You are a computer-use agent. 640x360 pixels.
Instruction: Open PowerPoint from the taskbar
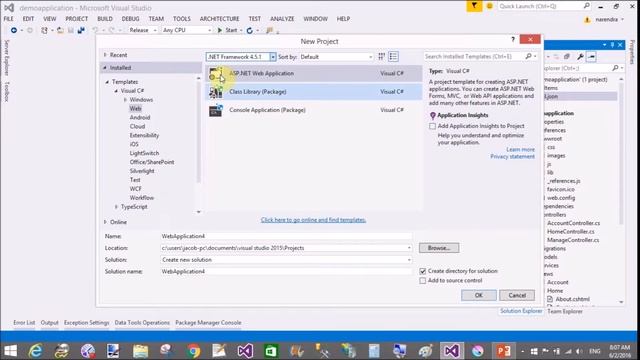click(x=503, y=351)
